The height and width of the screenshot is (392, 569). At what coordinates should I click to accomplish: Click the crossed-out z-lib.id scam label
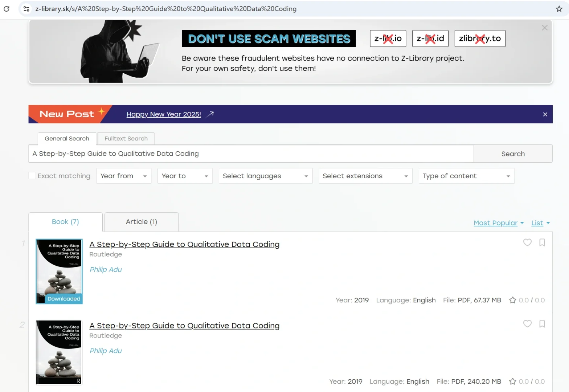pyautogui.click(x=430, y=38)
